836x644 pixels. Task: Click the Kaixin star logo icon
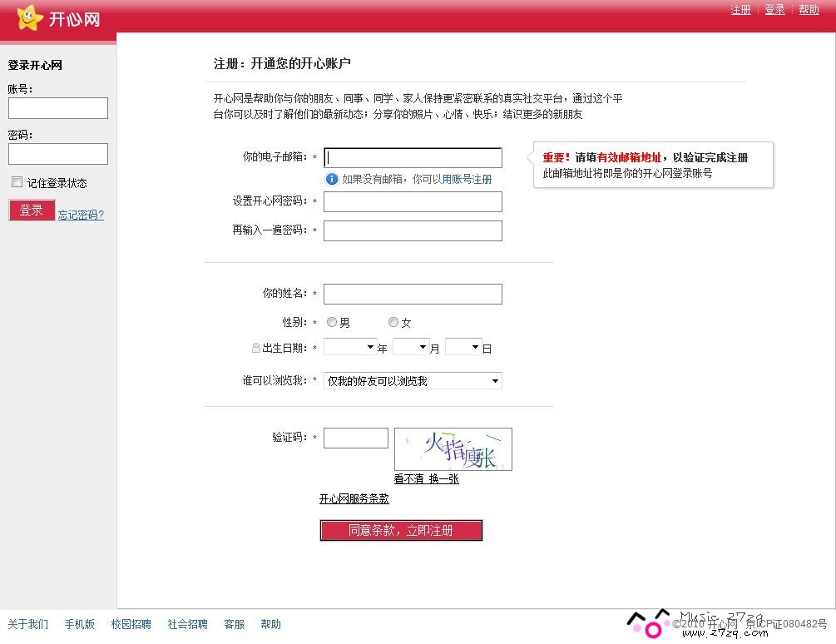click(29, 17)
